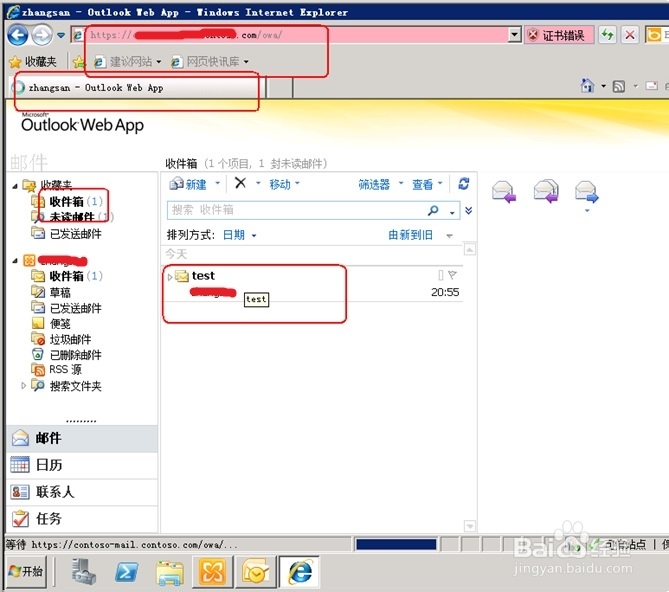The width and height of the screenshot is (669, 592).
Task: Click message list scroll down arrow
Action: click(x=469, y=526)
